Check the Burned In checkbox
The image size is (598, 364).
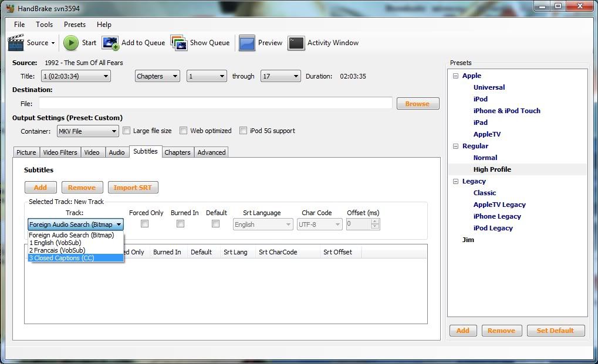coord(180,224)
